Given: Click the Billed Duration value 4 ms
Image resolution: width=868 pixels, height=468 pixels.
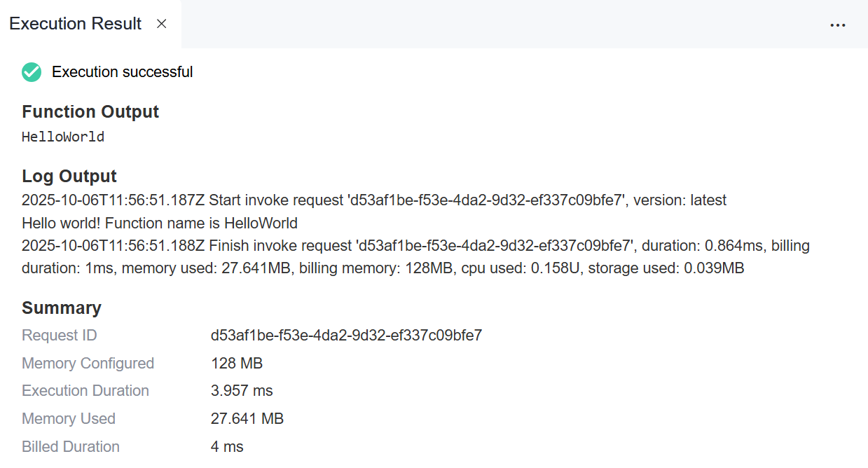Looking at the screenshot, I should tap(227, 447).
